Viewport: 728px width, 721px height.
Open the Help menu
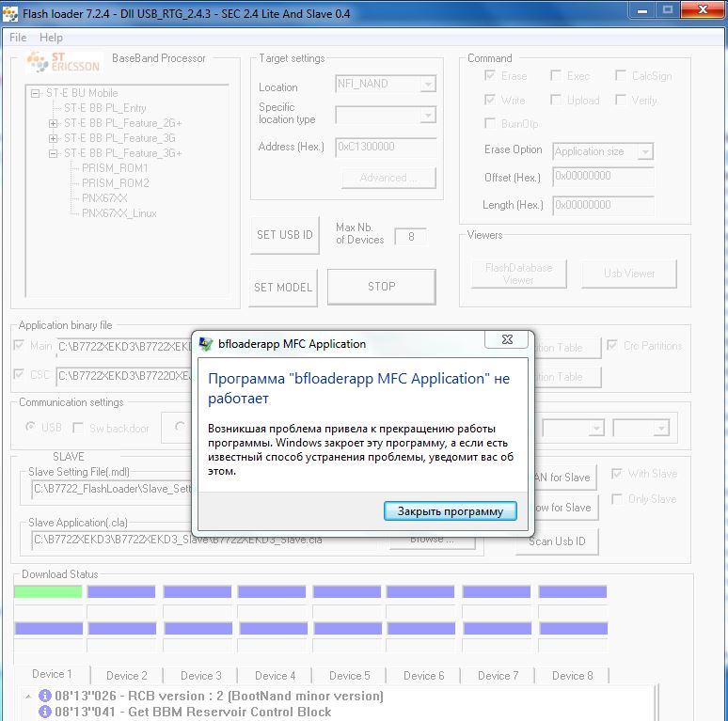click(x=51, y=38)
